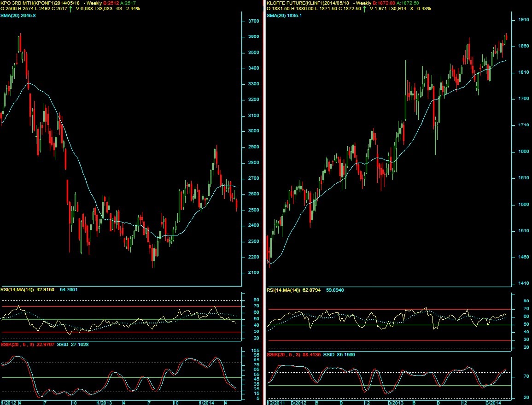
Task: Click the 12/2011 date axis label
Action: tap(276, 403)
